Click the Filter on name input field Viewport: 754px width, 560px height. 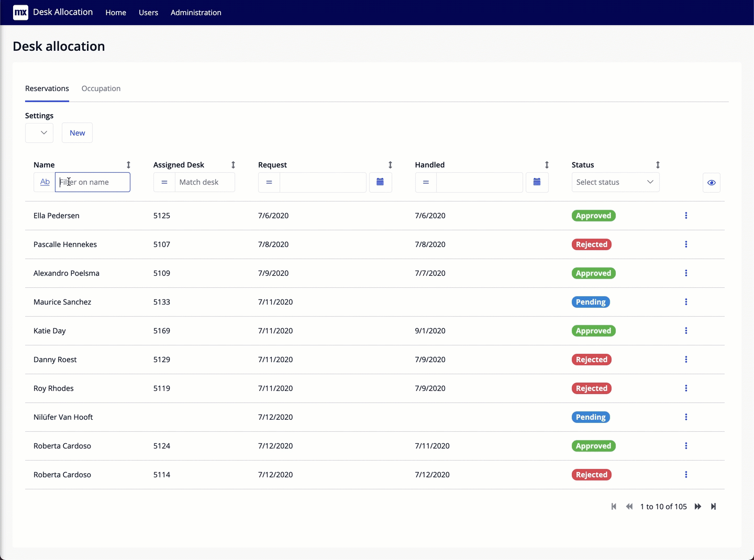point(92,182)
